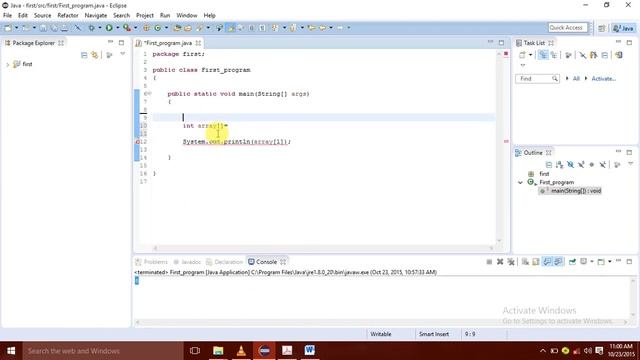Screen dimensions: 640x360
Task: Click Pin Console icon
Action: coord(572,262)
